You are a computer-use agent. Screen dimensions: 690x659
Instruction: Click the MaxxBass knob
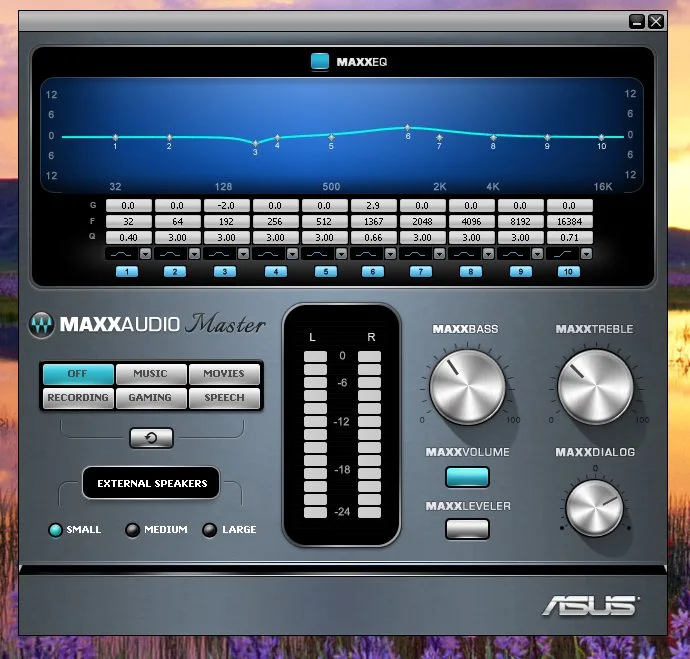pos(467,387)
